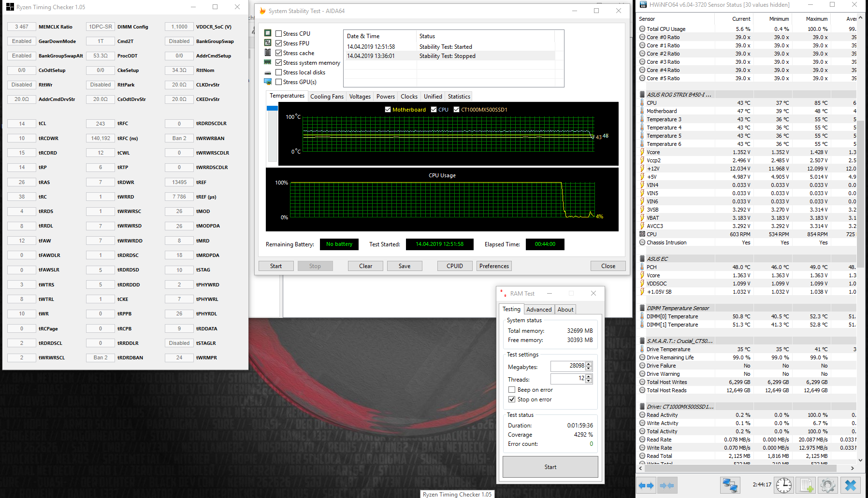
Task: Decrease Threads with the down spinner arrow
Action: 589,381
